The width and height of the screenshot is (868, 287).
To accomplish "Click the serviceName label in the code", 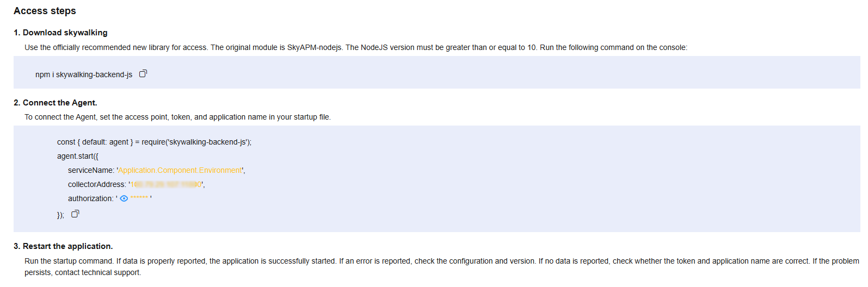I will (x=91, y=170).
